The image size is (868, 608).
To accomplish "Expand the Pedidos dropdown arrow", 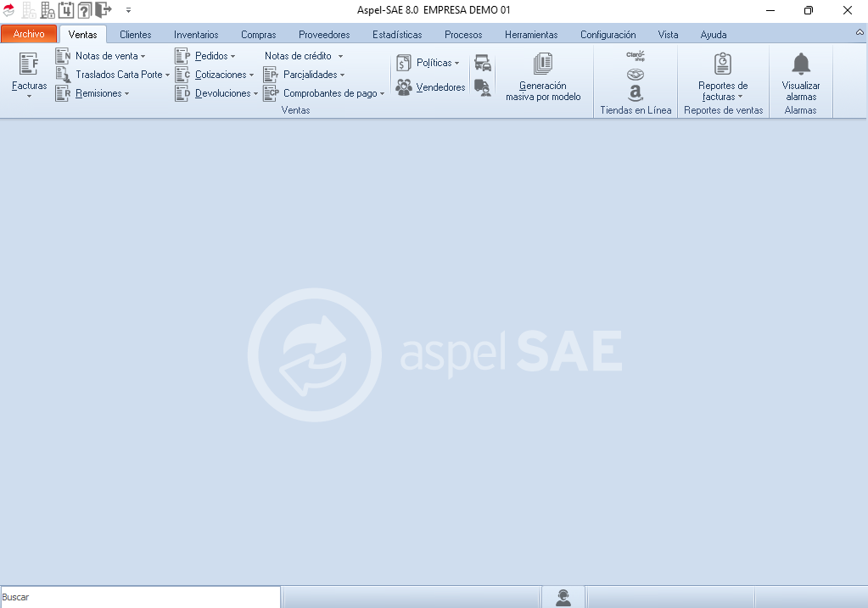I will click(232, 57).
